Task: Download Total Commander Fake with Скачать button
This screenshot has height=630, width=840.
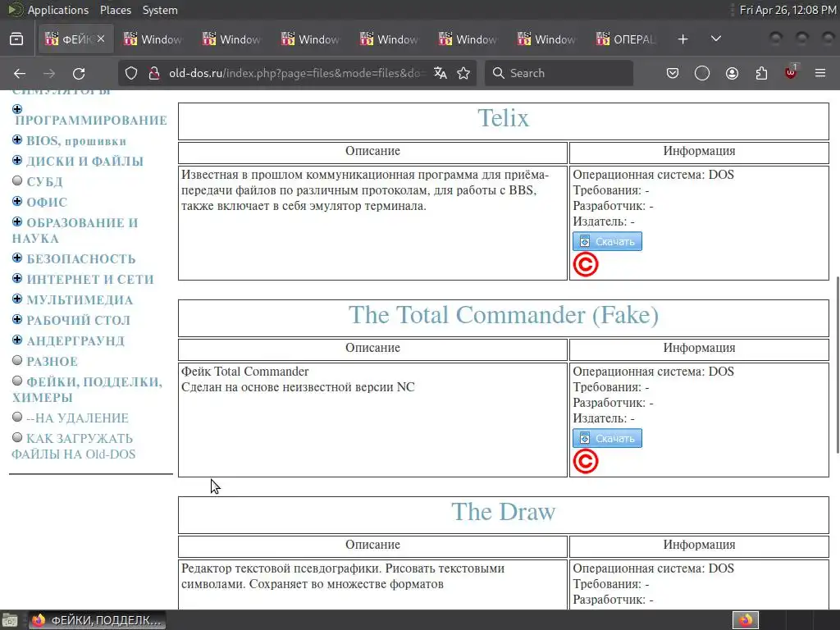Action: click(607, 438)
